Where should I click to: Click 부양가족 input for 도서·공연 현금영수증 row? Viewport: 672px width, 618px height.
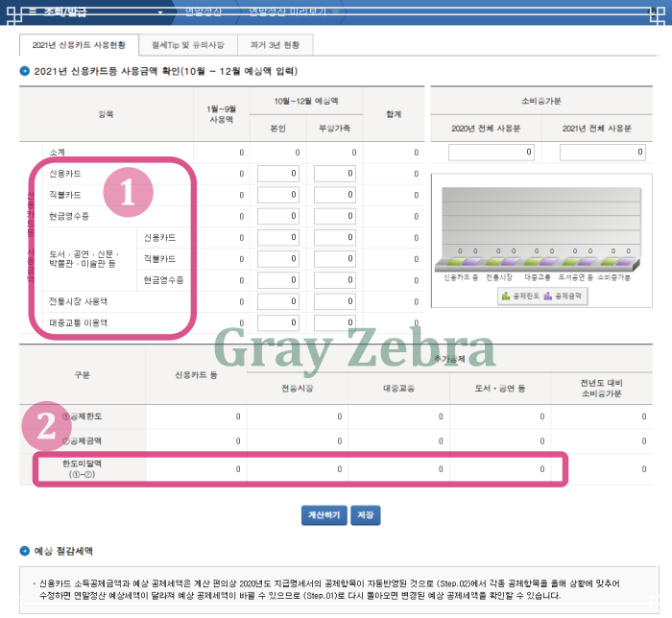pos(335,280)
